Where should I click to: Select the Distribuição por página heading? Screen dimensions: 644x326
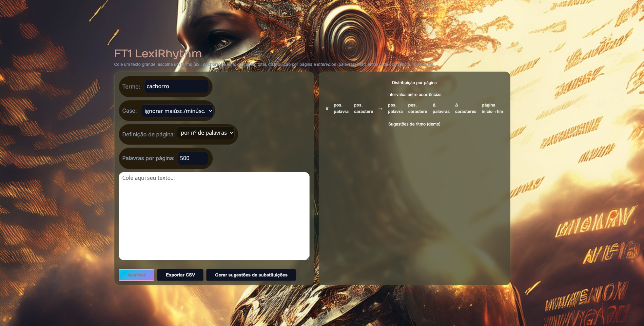414,83
